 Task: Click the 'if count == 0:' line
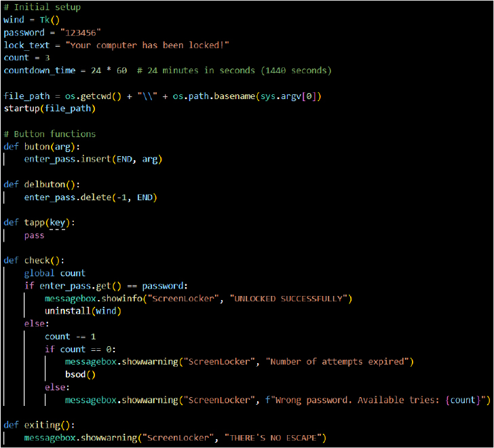(x=80, y=350)
